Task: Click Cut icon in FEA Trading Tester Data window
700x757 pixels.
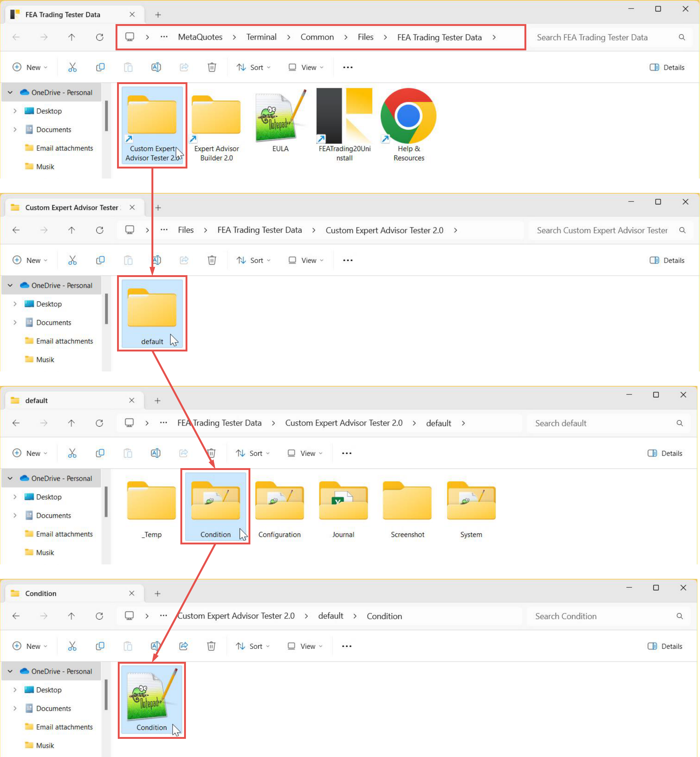Action: (x=72, y=67)
